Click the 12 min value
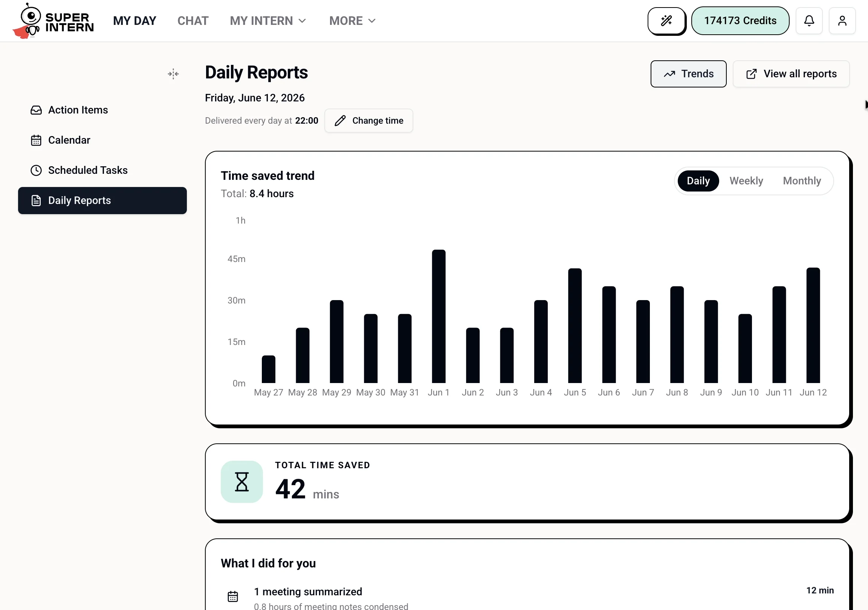 820,590
